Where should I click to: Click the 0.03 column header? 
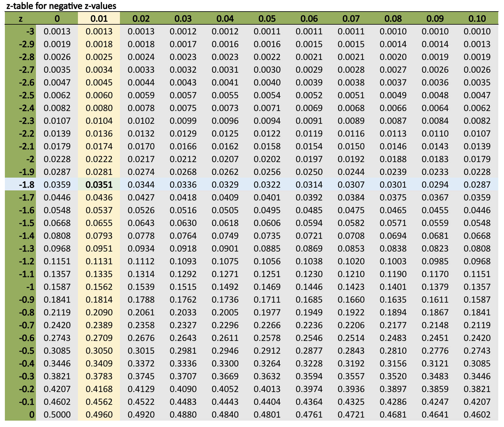(183, 19)
